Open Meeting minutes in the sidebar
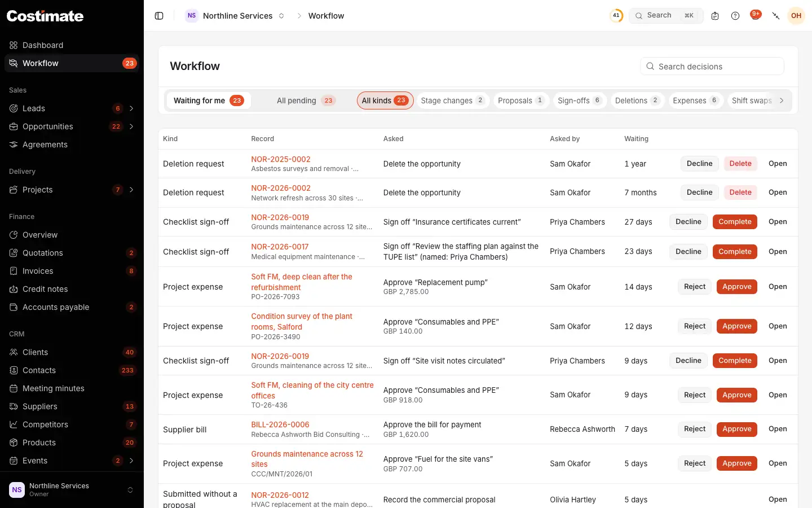This screenshot has height=508, width=812. point(72,388)
